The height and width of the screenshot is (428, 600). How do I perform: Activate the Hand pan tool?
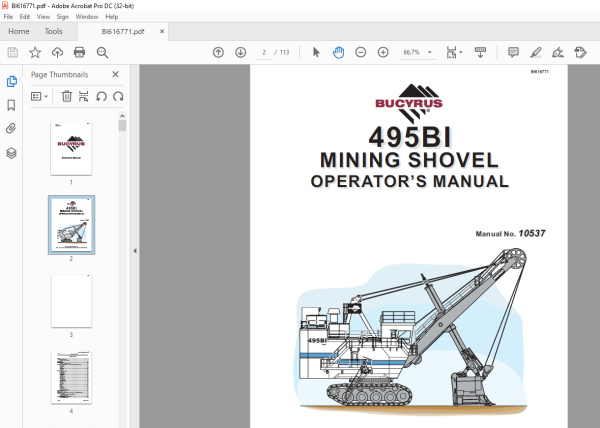(338, 52)
